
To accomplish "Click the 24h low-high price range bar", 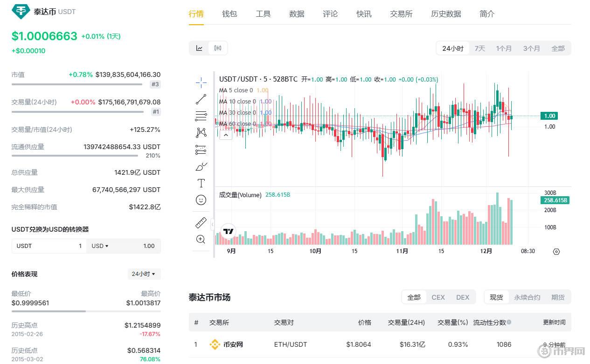I will [x=86, y=311].
